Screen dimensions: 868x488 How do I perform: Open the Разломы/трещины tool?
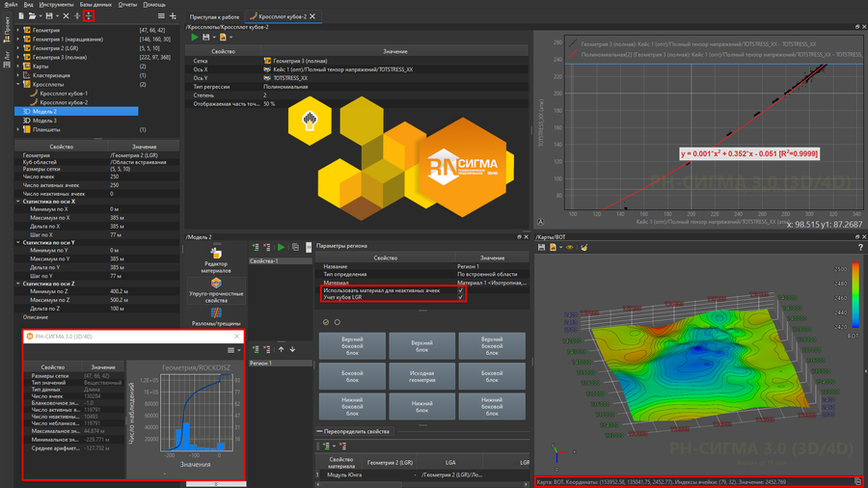(x=216, y=317)
